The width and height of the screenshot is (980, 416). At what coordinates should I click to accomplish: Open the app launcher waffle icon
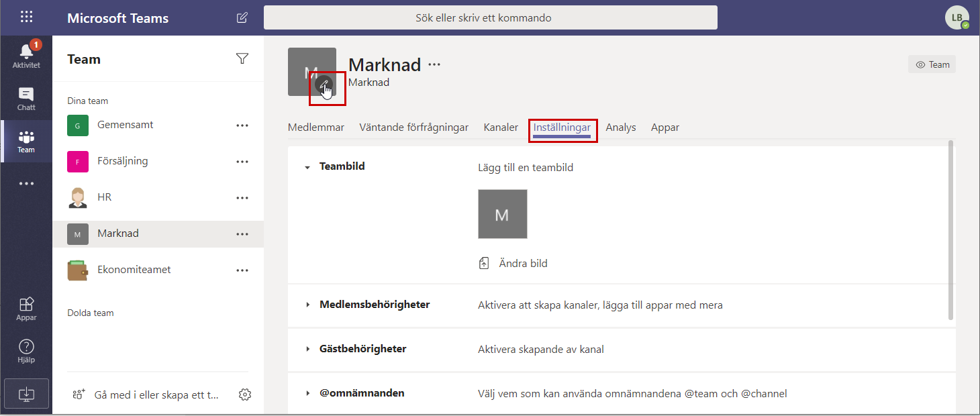click(26, 17)
